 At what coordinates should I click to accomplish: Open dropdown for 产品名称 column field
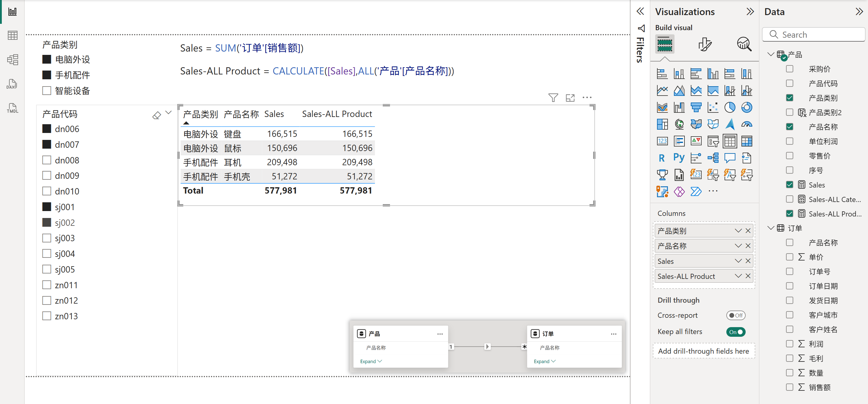click(738, 246)
